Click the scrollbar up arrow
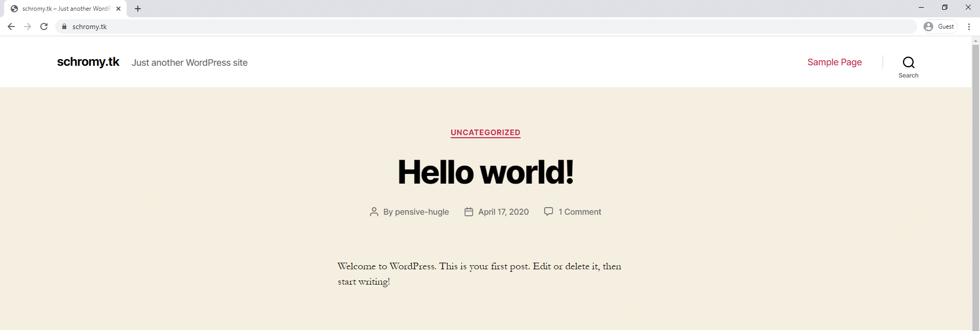980x331 pixels. click(x=975, y=40)
